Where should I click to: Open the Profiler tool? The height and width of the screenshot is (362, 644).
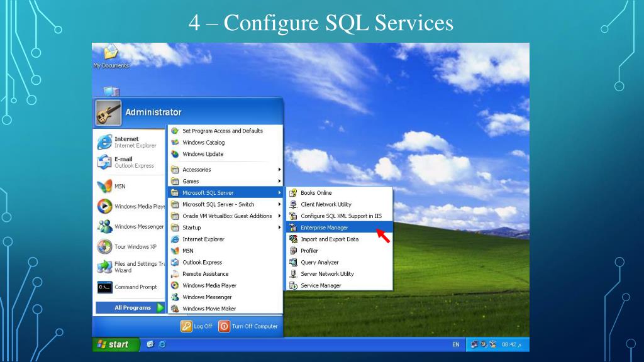[339, 251]
